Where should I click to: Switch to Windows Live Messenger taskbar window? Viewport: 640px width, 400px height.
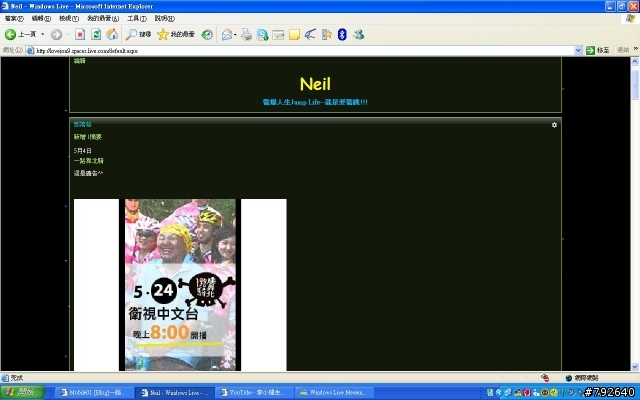point(334,393)
